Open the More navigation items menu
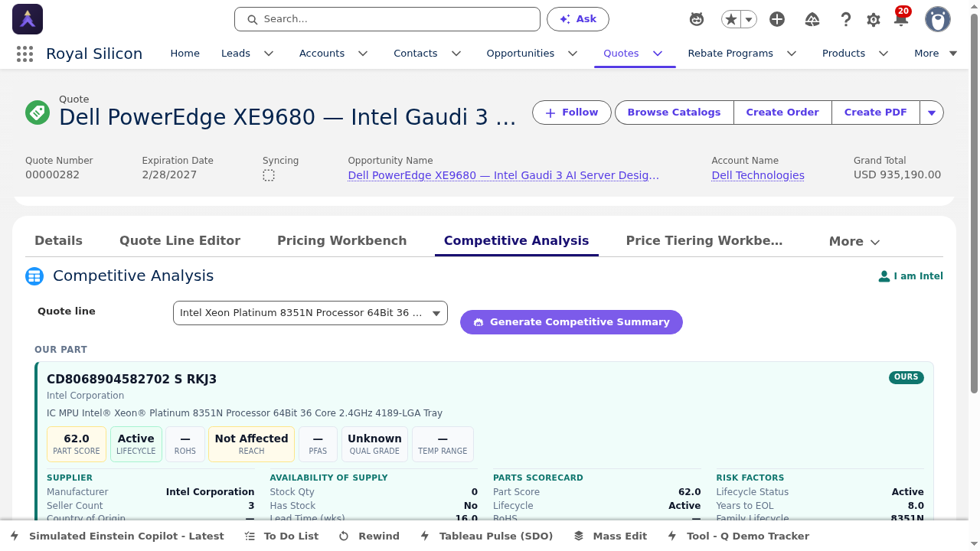Viewport: 980px width, 551px height. [936, 54]
